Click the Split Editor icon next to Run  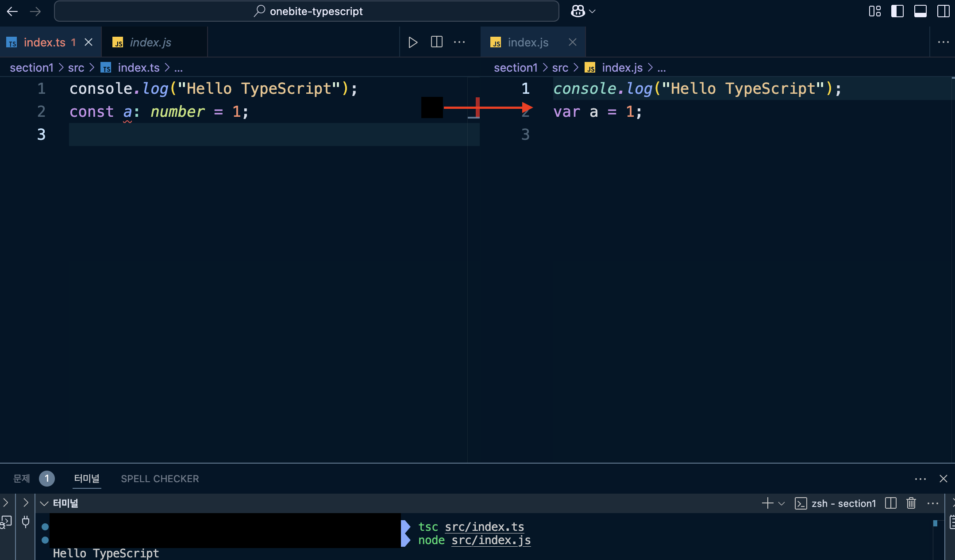pos(437,42)
